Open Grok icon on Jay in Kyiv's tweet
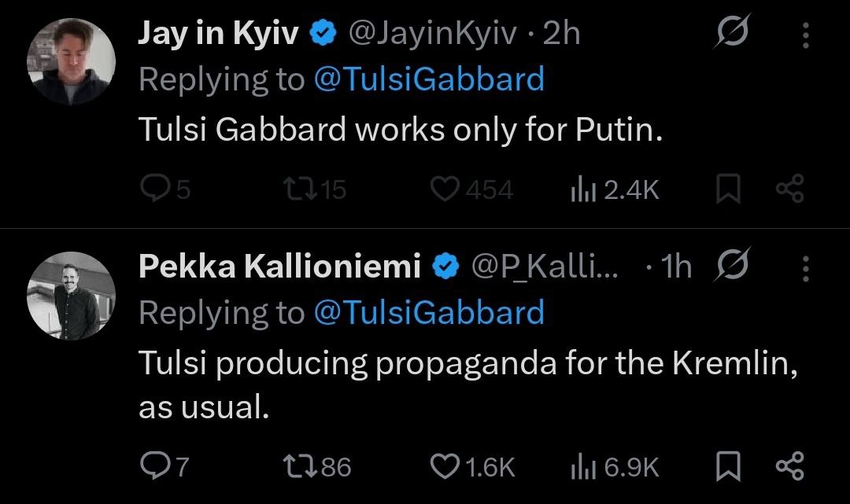Viewport: 850px width, 504px height. coord(733,34)
